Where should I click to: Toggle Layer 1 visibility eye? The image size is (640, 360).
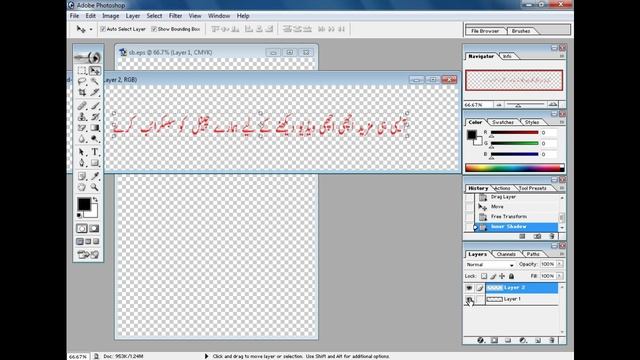click(469, 300)
